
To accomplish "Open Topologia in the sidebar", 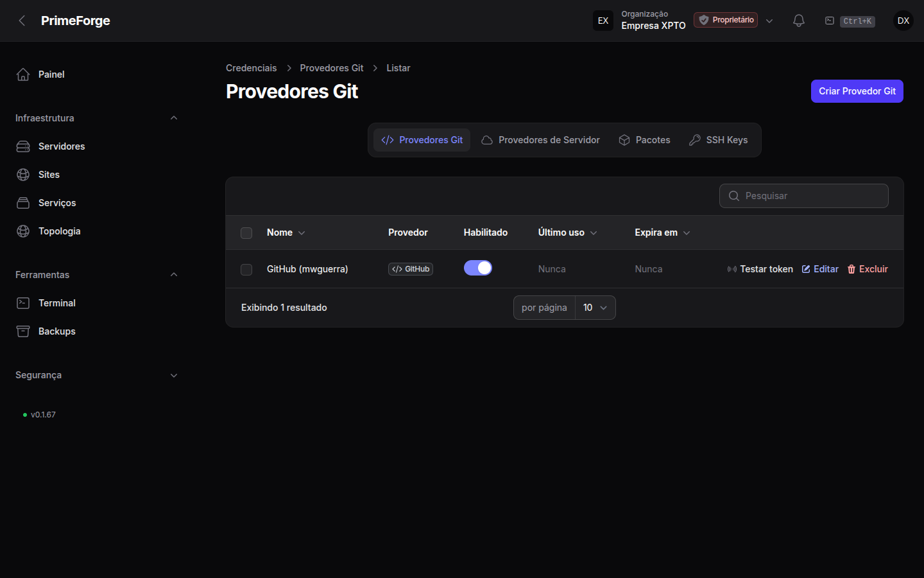I will [96, 231].
